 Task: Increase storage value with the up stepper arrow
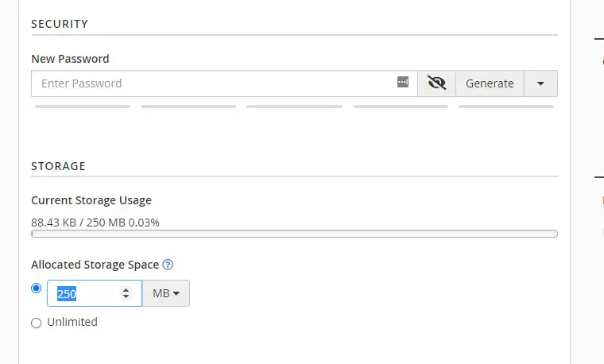pos(126,290)
